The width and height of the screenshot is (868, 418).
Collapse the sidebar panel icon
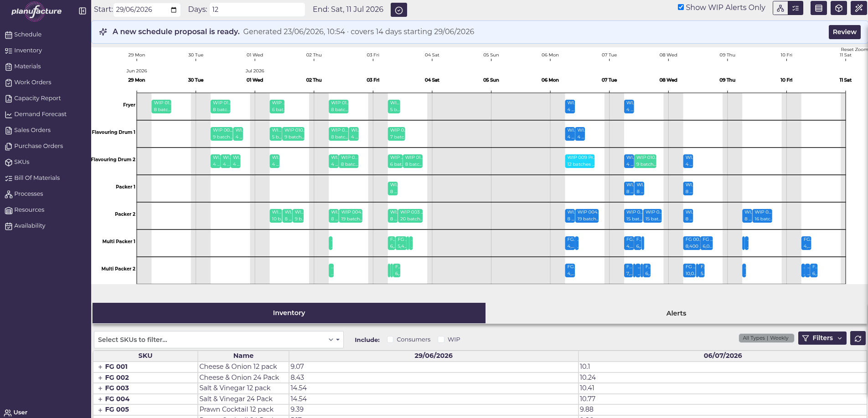point(83,11)
